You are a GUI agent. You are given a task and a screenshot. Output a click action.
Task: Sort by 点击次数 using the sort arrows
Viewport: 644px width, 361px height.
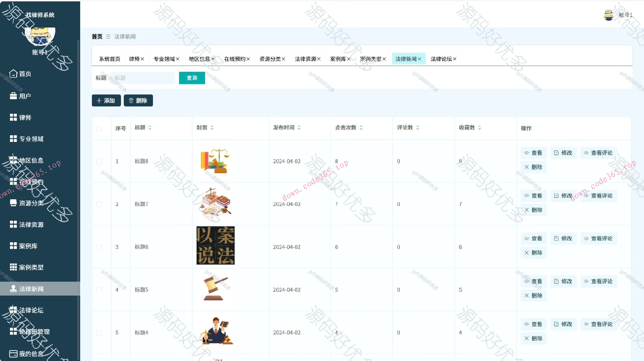(361, 127)
